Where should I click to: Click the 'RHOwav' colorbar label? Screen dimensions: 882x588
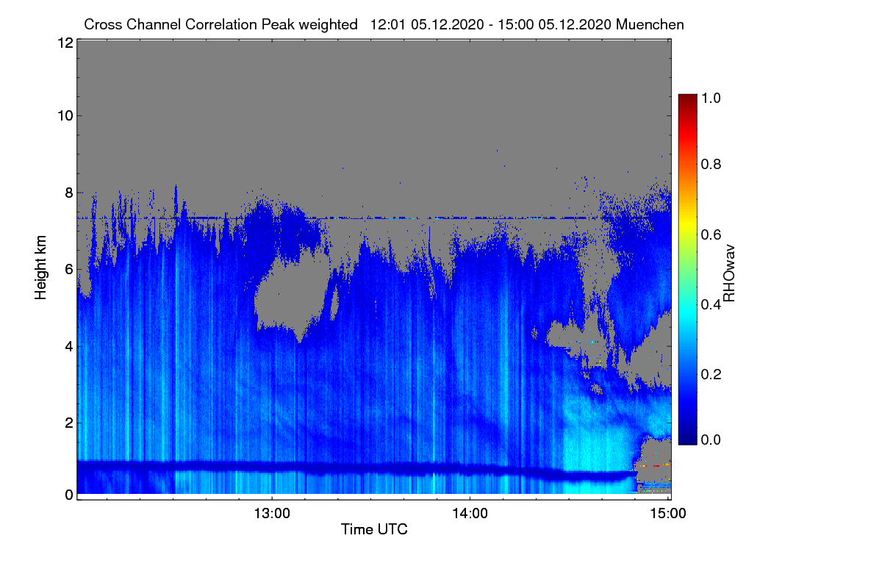tap(730, 273)
